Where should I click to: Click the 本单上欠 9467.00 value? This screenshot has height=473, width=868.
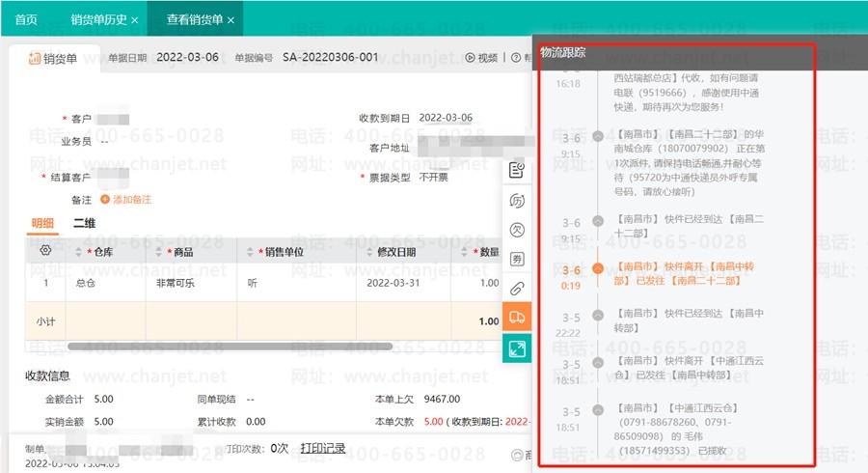point(442,399)
